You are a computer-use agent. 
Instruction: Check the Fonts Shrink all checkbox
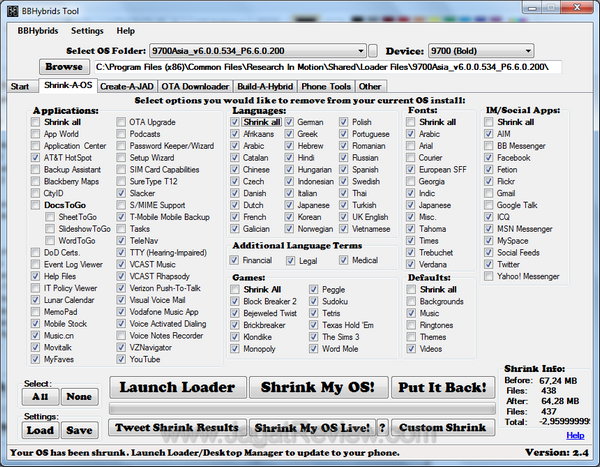pos(411,122)
